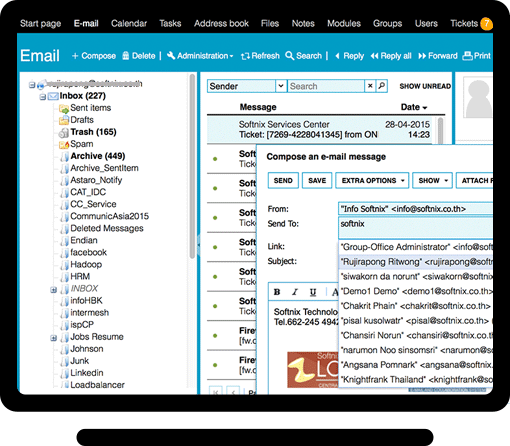
Task: Open the Users tab
Action: [x=426, y=23]
